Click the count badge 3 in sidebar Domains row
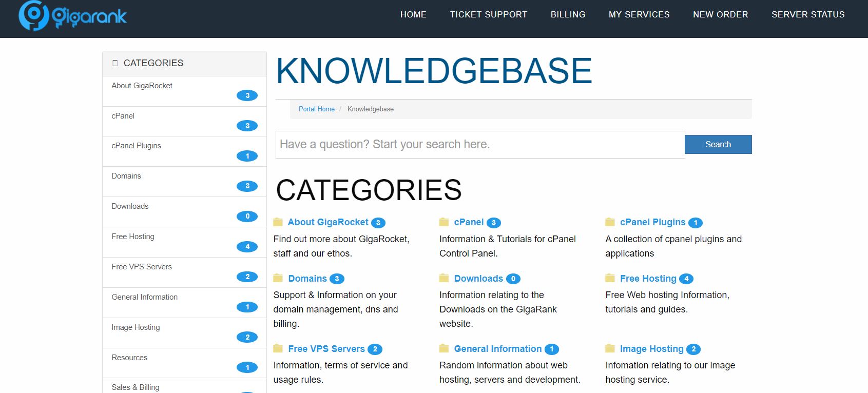The height and width of the screenshot is (393, 868). tap(247, 186)
